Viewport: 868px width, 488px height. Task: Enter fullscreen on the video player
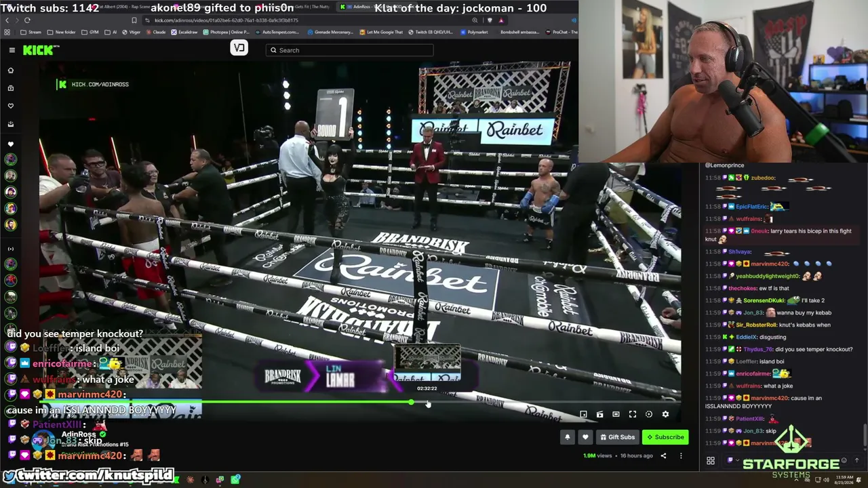[x=633, y=414]
